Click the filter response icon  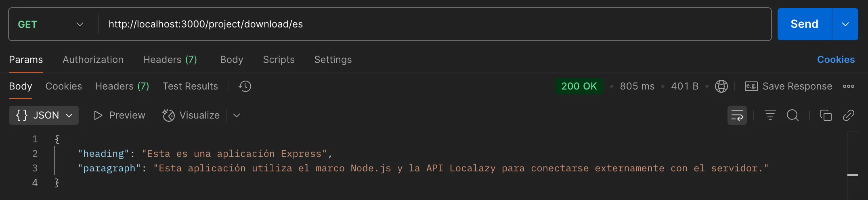click(x=770, y=116)
